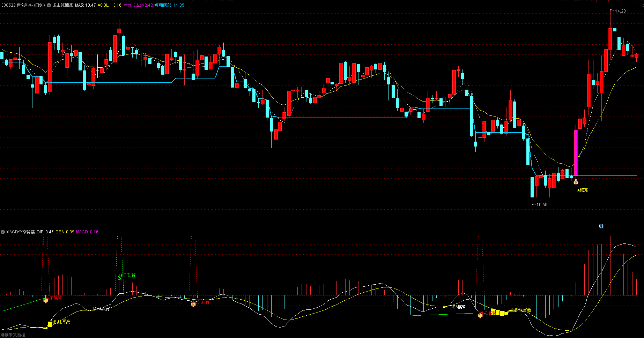The height and width of the screenshot is (338, 644).
Task: Click the 14.28 high price marker
Action: (x=620, y=11)
